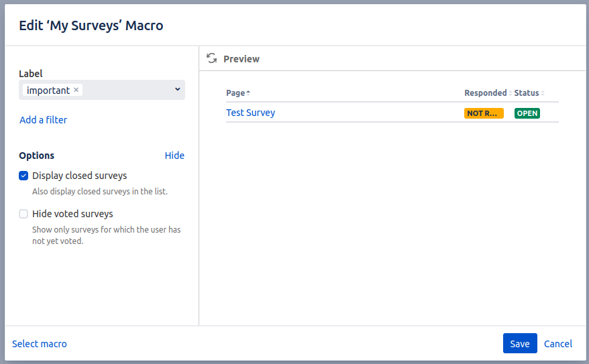
Task: Click the Responded column sort icon
Action: (x=511, y=93)
